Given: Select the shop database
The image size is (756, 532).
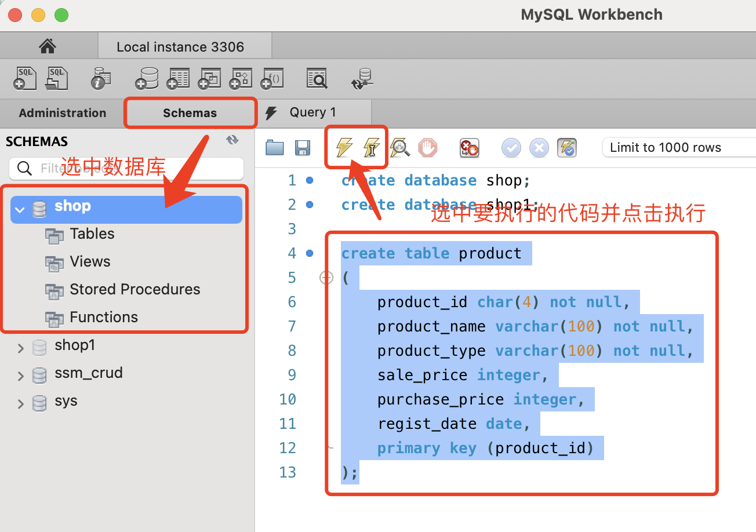Looking at the screenshot, I should 126,209.
